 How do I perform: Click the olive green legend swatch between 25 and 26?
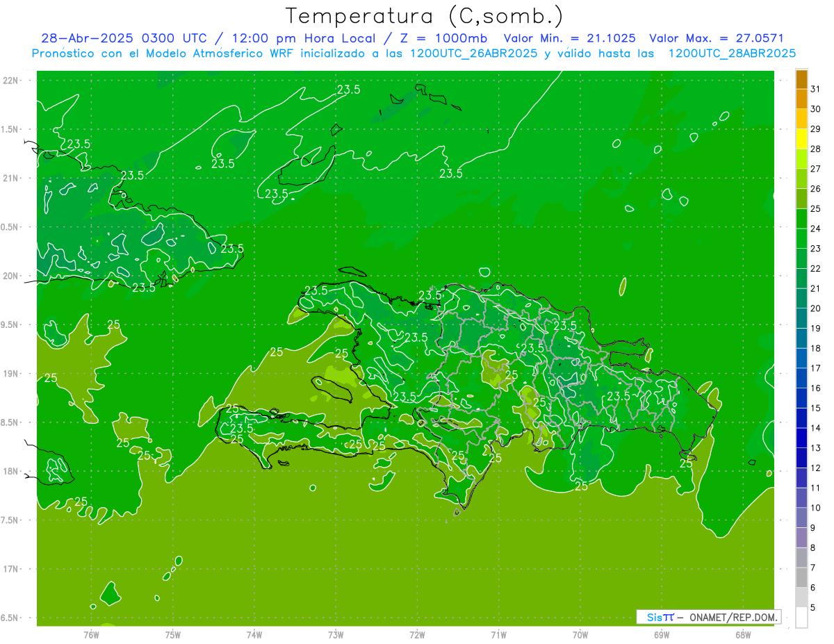[x=801, y=199]
